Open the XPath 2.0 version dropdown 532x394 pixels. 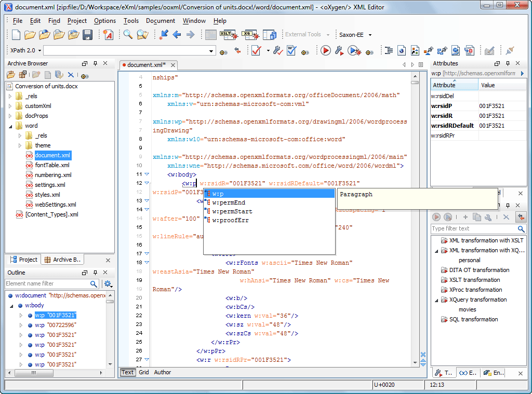(23, 50)
